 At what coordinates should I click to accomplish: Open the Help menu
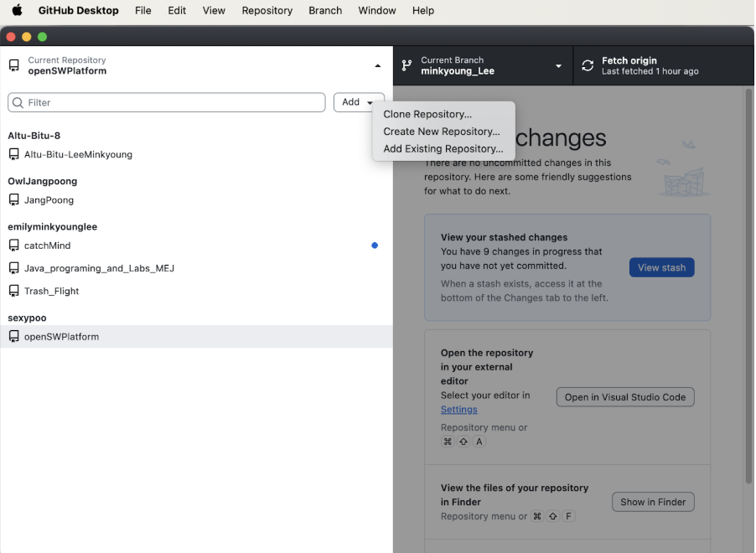(422, 11)
